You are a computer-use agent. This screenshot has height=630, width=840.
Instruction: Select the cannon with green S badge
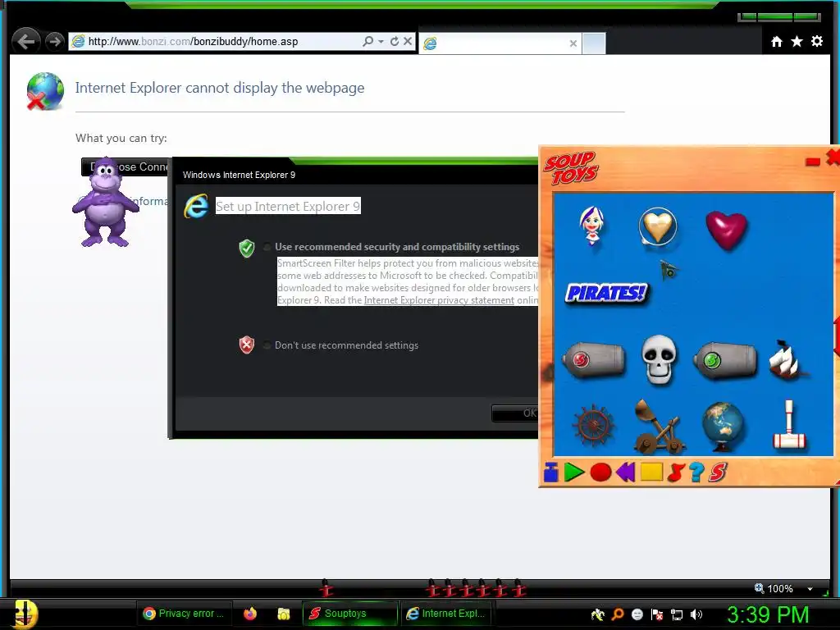point(725,359)
